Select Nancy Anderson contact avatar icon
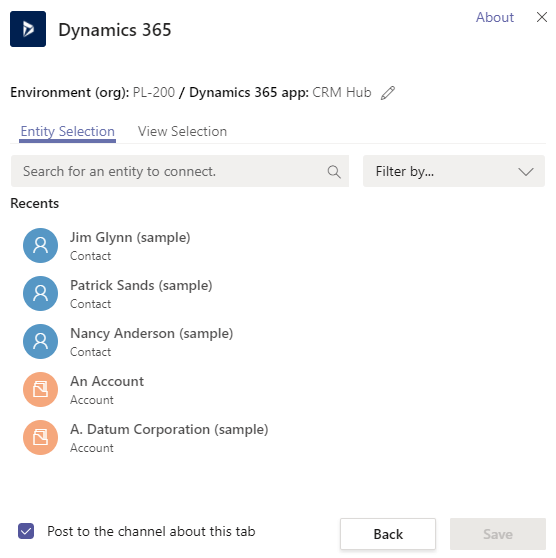Image resolution: width=556 pixels, height=558 pixels. click(x=40, y=342)
